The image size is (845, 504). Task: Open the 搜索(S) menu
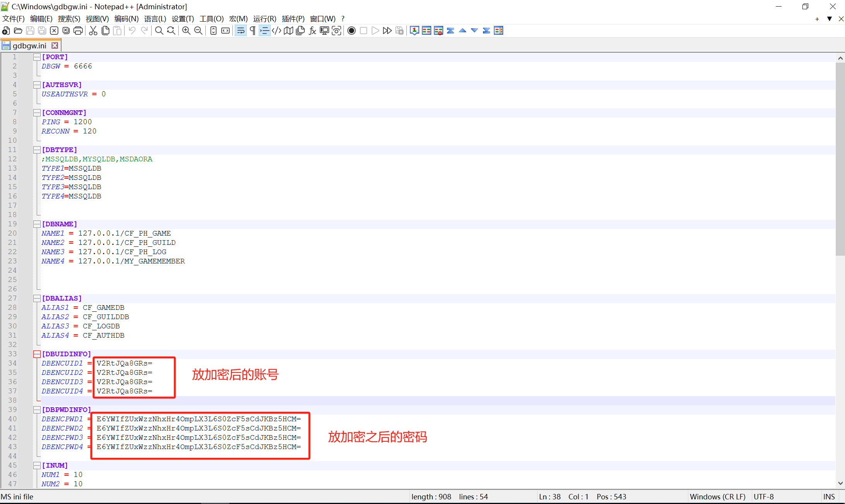69,19
